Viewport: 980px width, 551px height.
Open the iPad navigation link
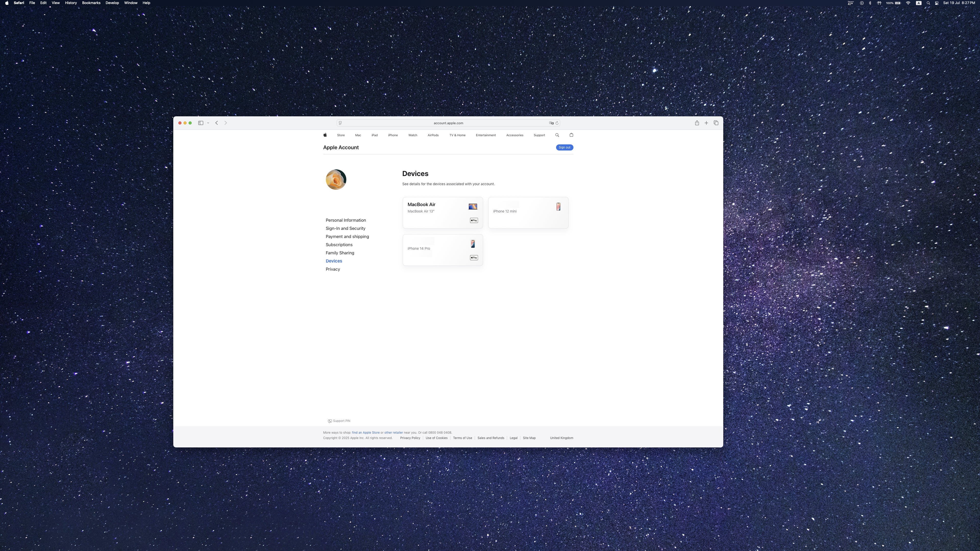[x=375, y=135]
